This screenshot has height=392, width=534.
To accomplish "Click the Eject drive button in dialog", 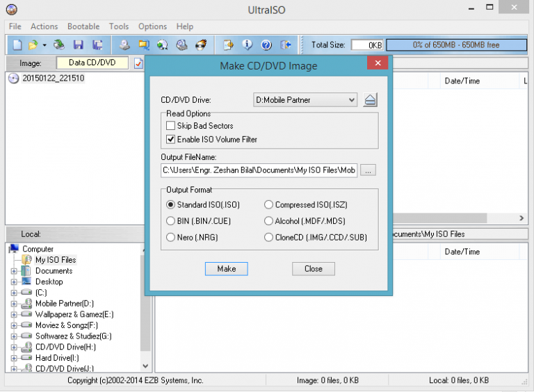I will 370,100.
